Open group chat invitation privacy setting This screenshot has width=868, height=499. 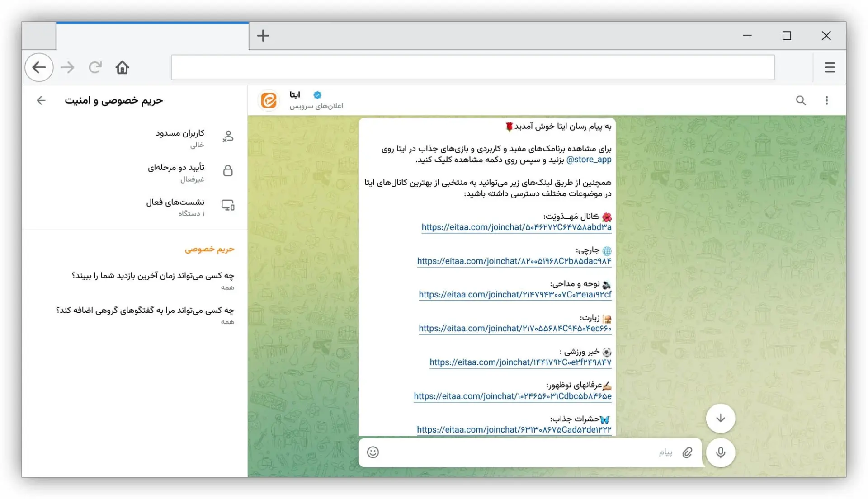[x=135, y=315]
